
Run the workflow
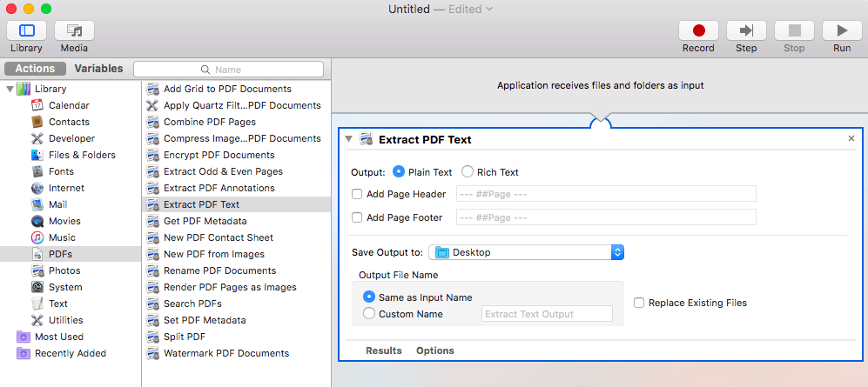pos(842,30)
